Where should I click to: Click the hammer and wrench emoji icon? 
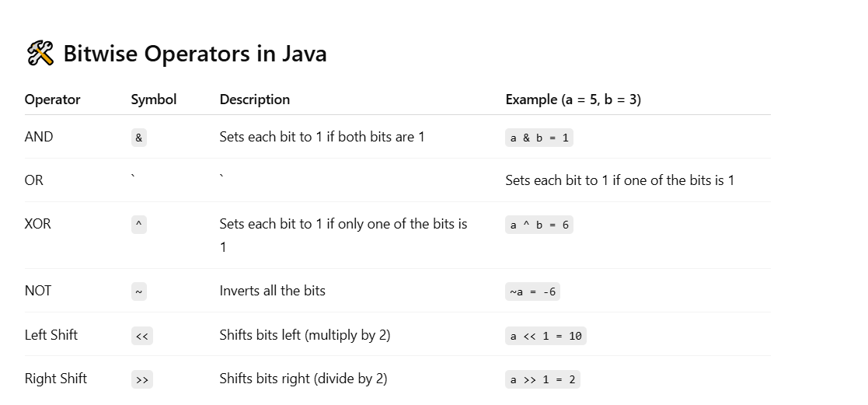40,54
